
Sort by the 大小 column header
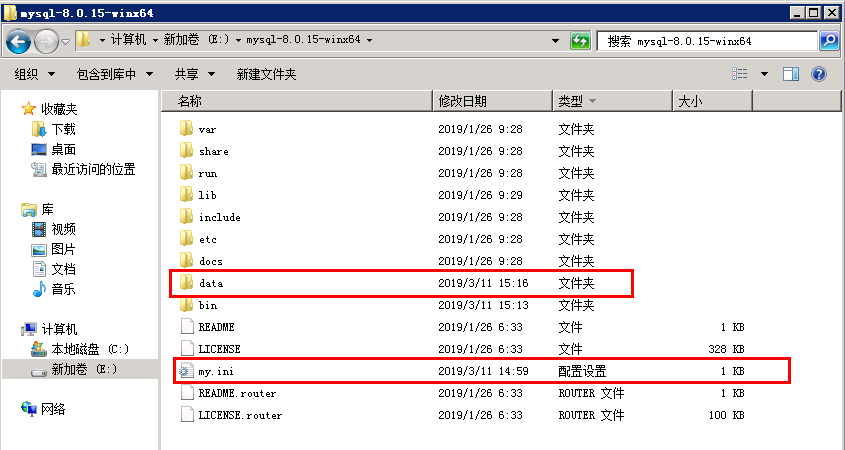pyautogui.click(x=712, y=101)
